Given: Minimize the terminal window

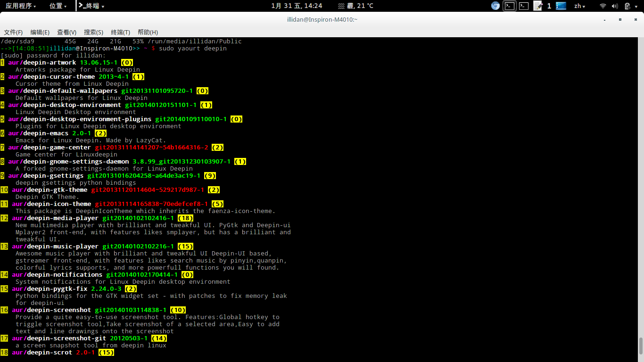Looking at the screenshot, I should 605,19.
